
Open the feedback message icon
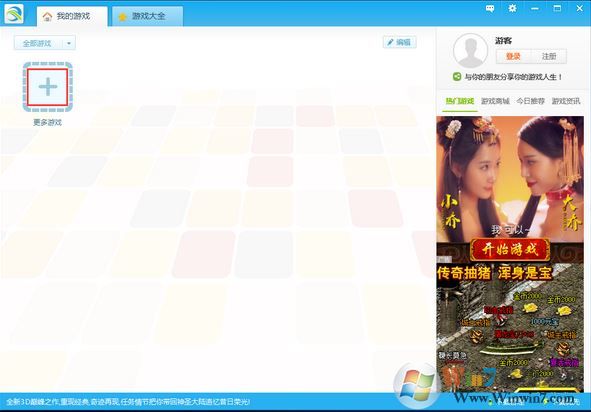point(490,8)
